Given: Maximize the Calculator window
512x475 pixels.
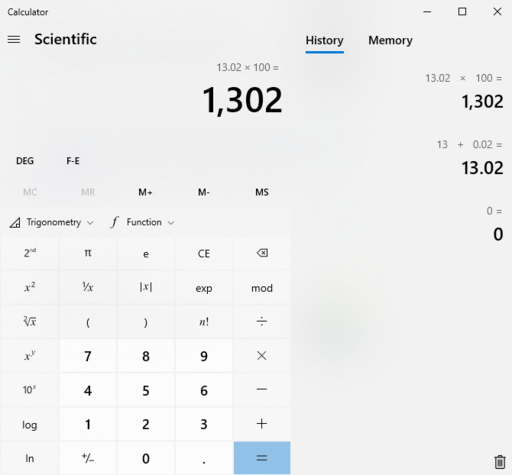Looking at the screenshot, I should [462, 12].
